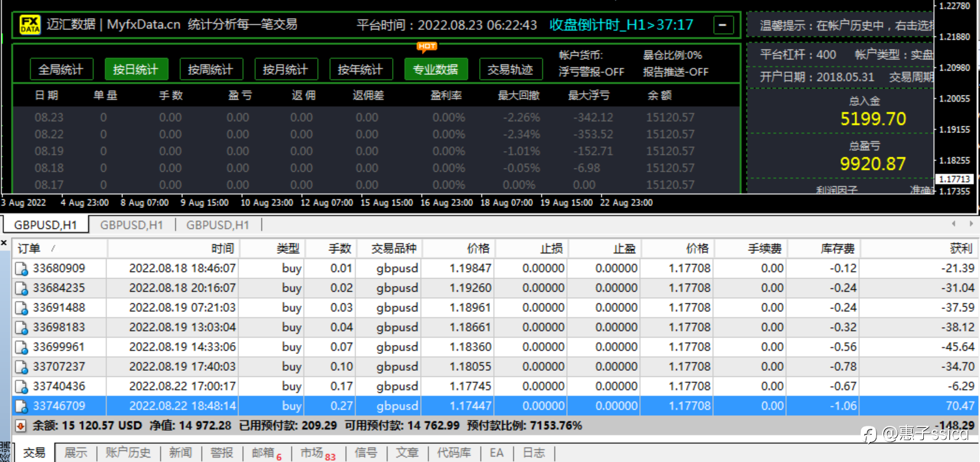Image resolution: width=980 pixels, height=462 pixels.
Task: Open the 信号 terminal tab
Action: coord(366,453)
